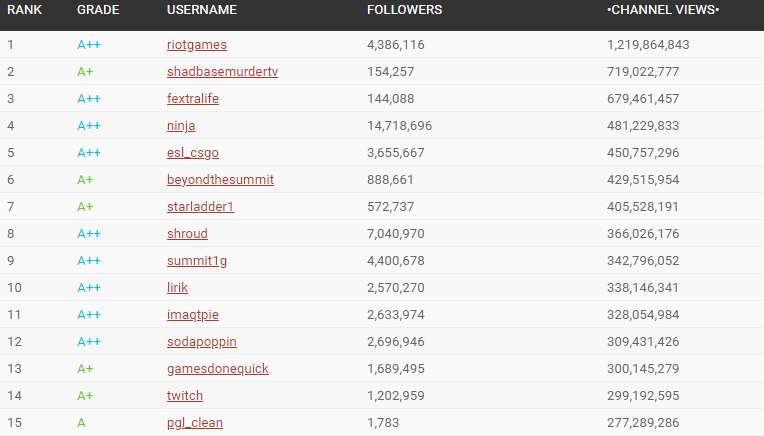Visit the fextralife channel link
The height and width of the screenshot is (436, 764).
[192, 98]
